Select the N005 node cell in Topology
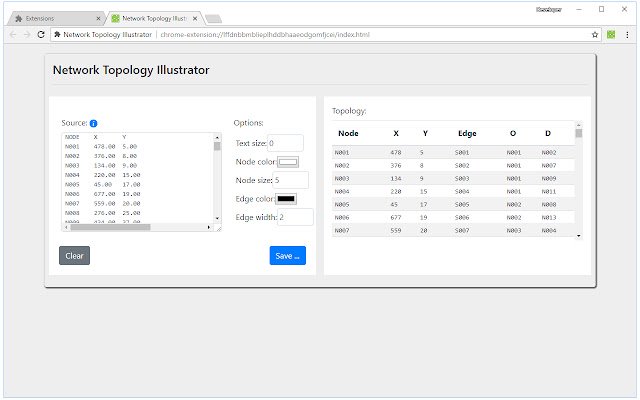The image size is (640, 400). (x=342, y=204)
